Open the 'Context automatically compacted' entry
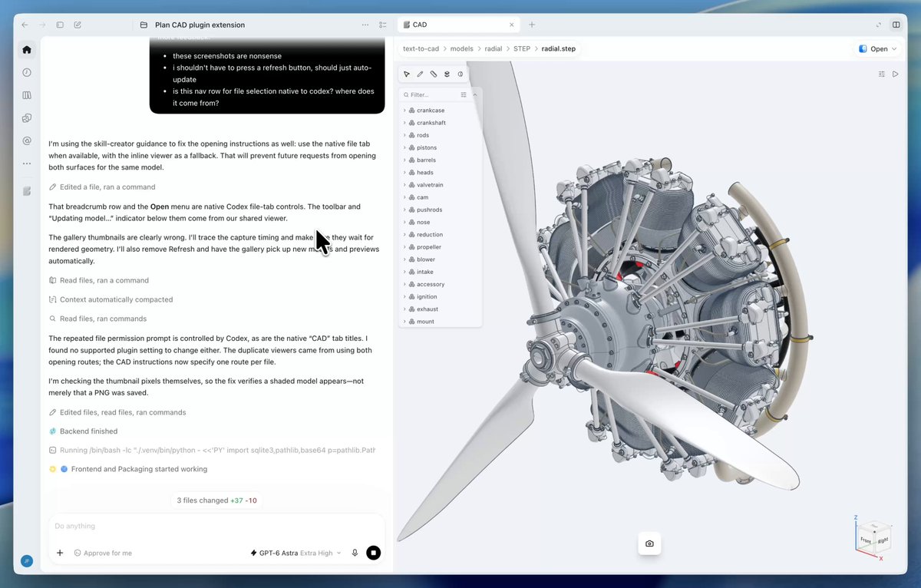Screen dimensions: 921x588 coord(111,299)
